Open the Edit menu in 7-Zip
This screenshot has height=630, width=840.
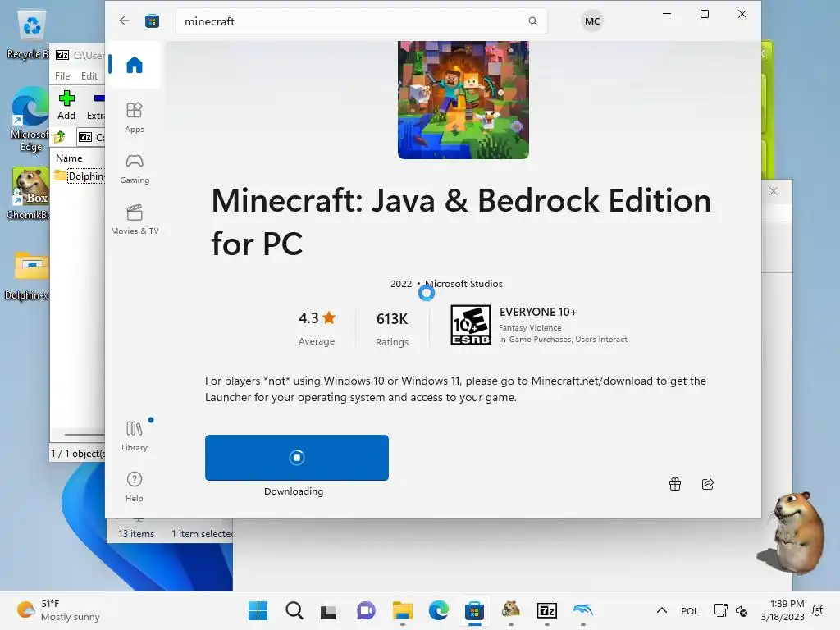pos(89,76)
